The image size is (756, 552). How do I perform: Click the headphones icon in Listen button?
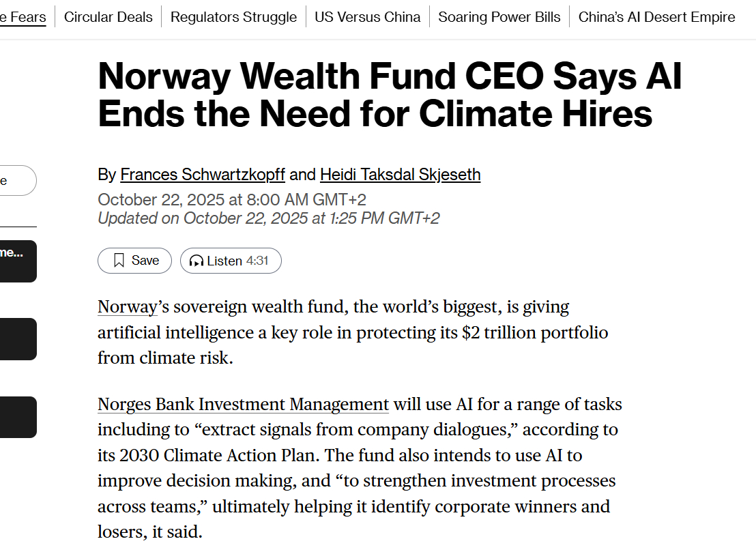tap(197, 261)
